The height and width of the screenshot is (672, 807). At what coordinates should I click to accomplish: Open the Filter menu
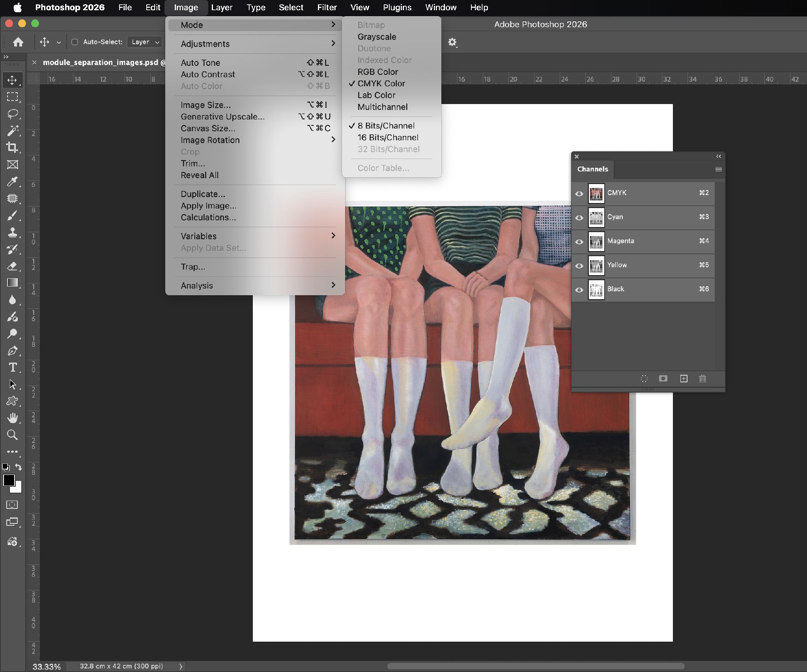tap(327, 7)
